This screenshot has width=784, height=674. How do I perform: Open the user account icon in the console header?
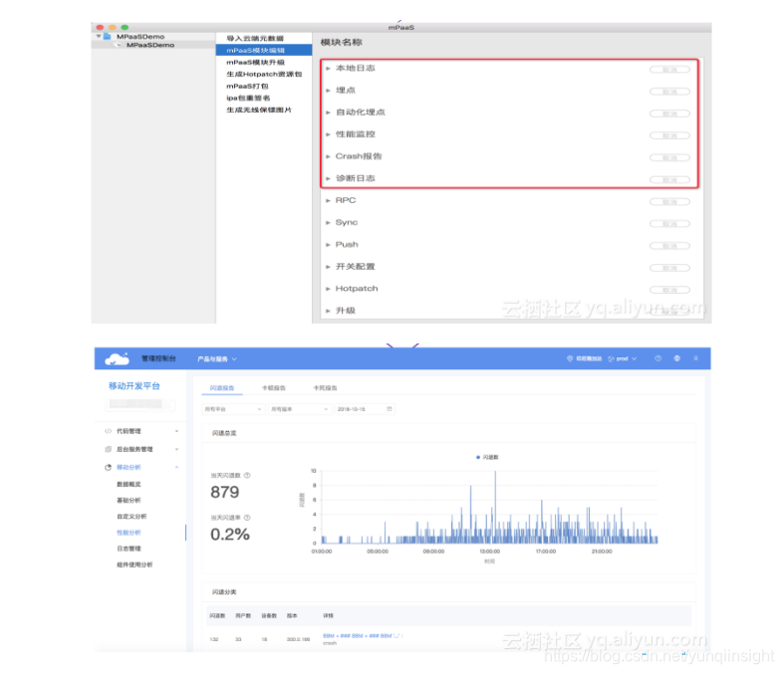coord(695,358)
